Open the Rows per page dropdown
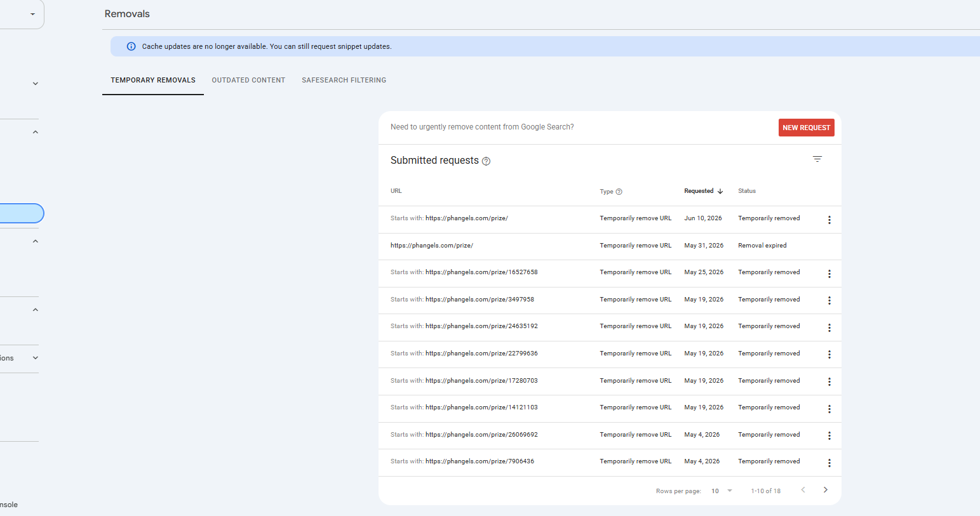This screenshot has height=516, width=980. 722,491
